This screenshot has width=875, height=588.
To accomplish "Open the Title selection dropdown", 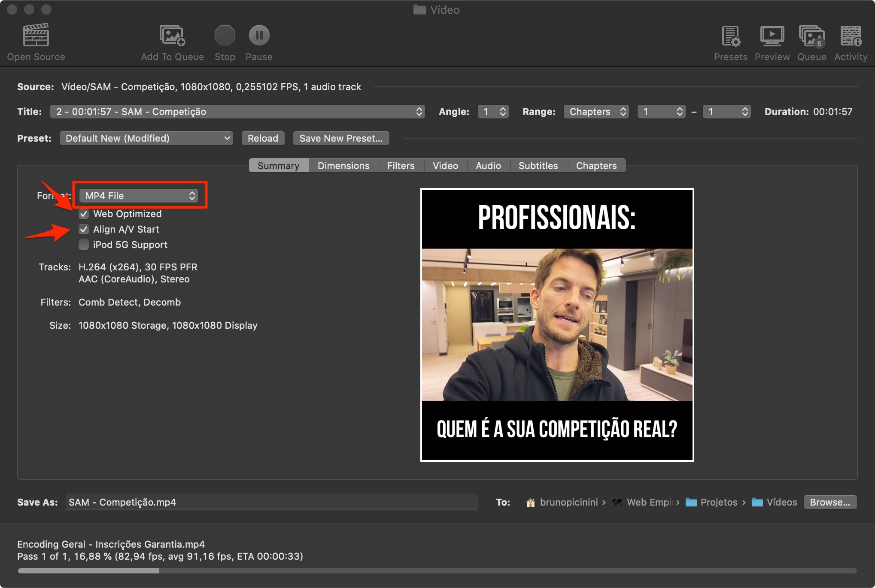I will (x=237, y=112).
